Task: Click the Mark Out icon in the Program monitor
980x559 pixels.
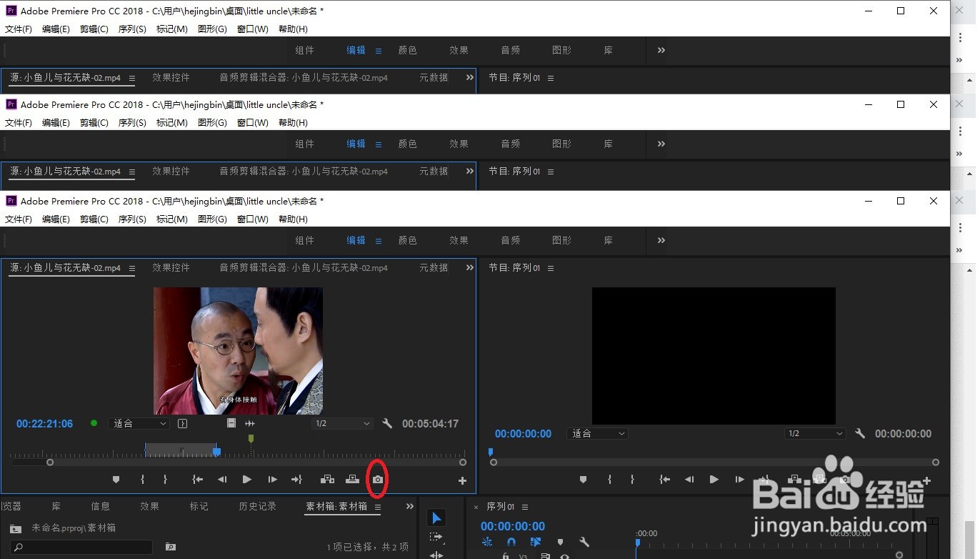Action: pyautogui.click(x=632, y=479)
